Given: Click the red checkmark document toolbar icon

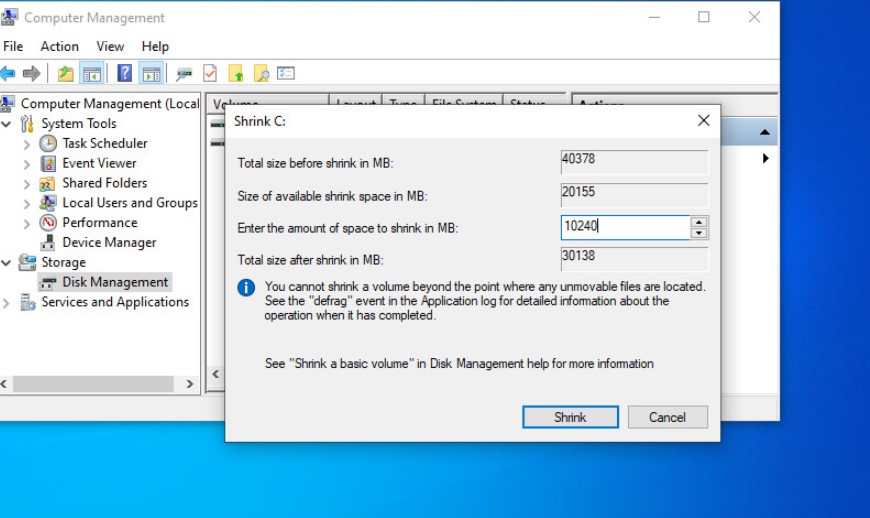Looking at the screenshot, I should [210, 73].
